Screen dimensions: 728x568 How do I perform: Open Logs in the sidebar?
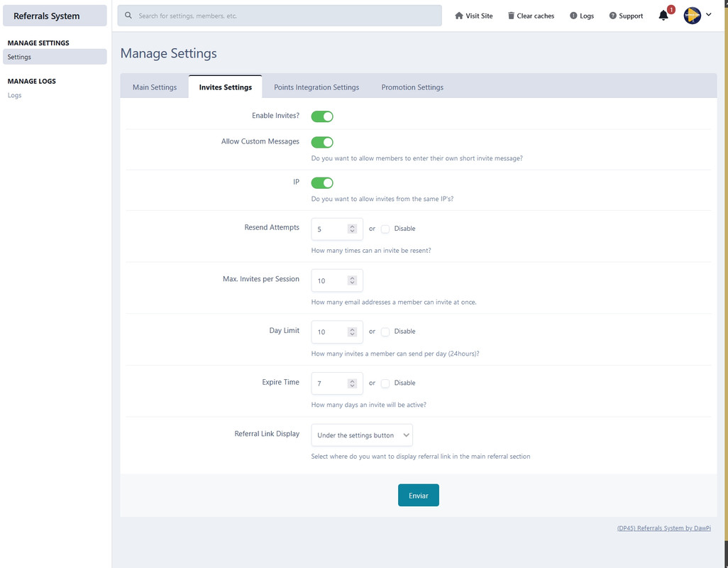14,95
